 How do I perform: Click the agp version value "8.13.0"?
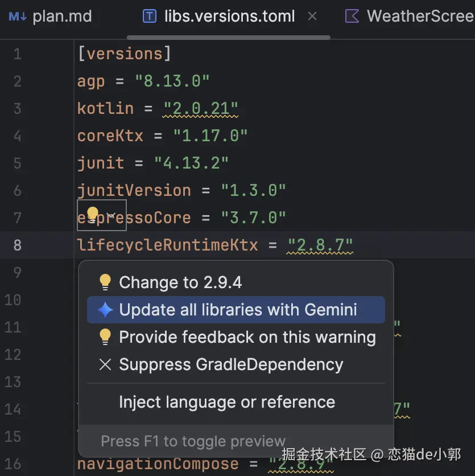click(x=172, y=81)
